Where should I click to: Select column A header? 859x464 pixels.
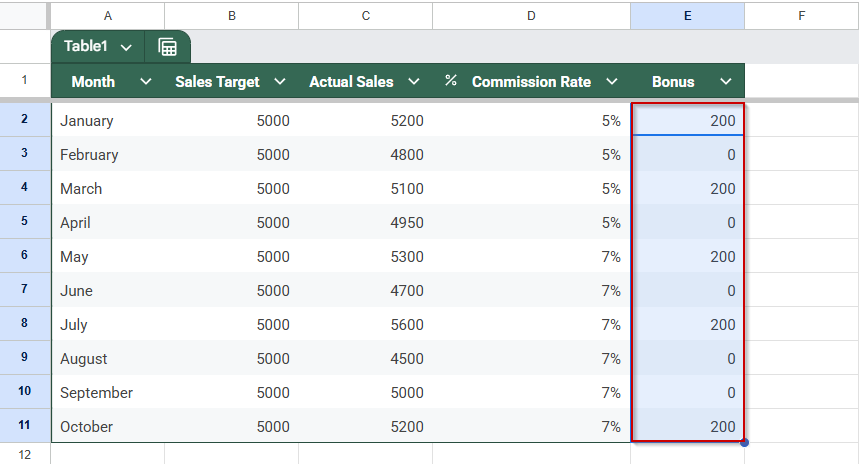click(108, 16)
